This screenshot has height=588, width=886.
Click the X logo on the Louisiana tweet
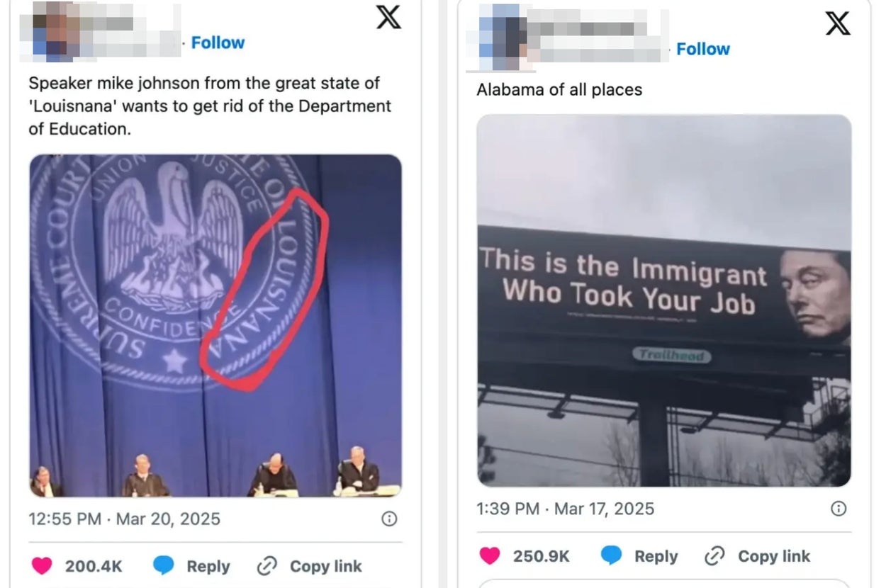388,16
